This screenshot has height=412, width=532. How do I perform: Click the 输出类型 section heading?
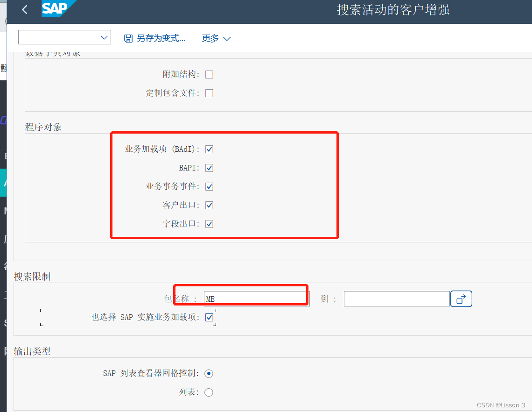tap(32, 351)
